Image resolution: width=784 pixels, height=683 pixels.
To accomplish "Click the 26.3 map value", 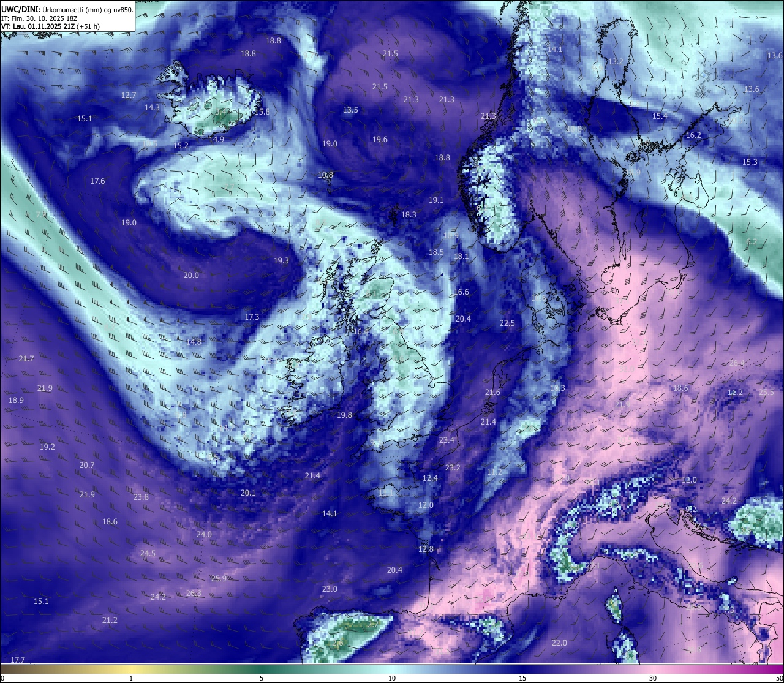I will tap(194, 593).
